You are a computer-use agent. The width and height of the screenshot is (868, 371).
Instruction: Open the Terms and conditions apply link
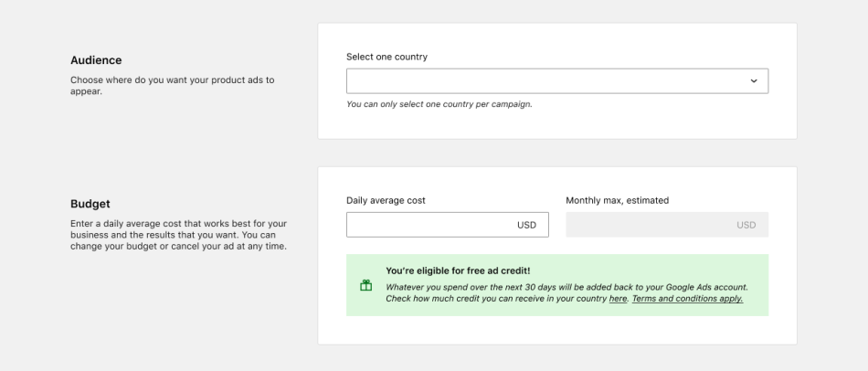point(687,299)
